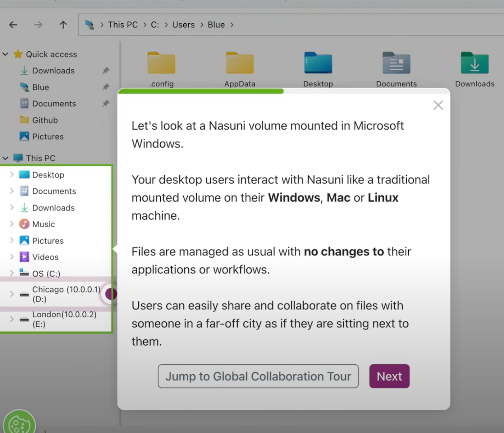
Task: Unpin Blue from Quick access
Action: tap(106, 87)
